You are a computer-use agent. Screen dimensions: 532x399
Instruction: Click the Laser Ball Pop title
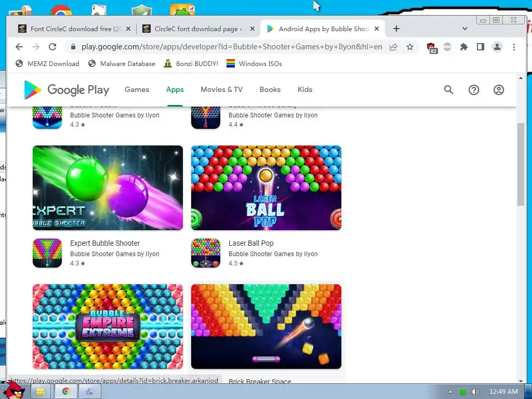pos(251,243)
